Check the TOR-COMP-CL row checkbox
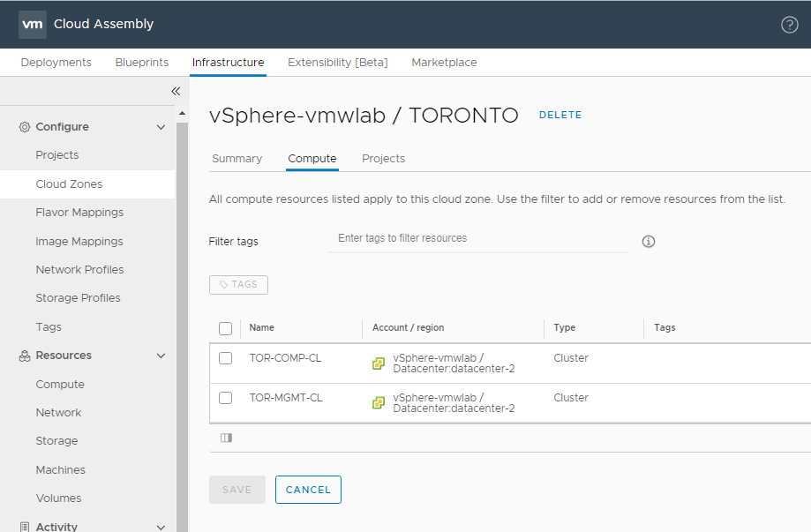Image resolution: width=811 pixels, height=532 pixels. point(226,358)
